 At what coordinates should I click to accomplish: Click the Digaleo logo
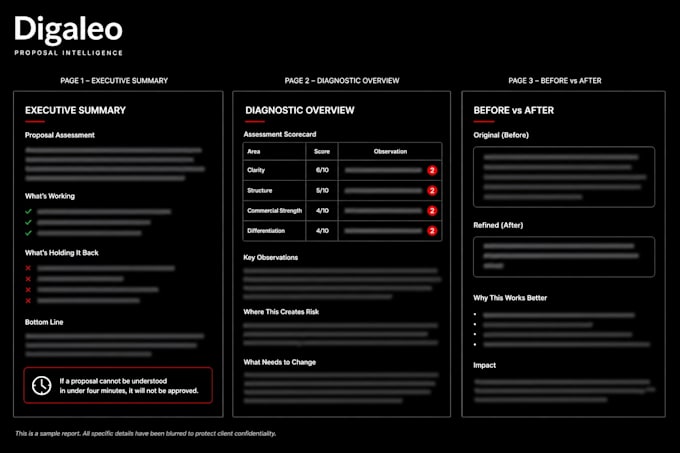pyautogui.click(x=69, y=30)
